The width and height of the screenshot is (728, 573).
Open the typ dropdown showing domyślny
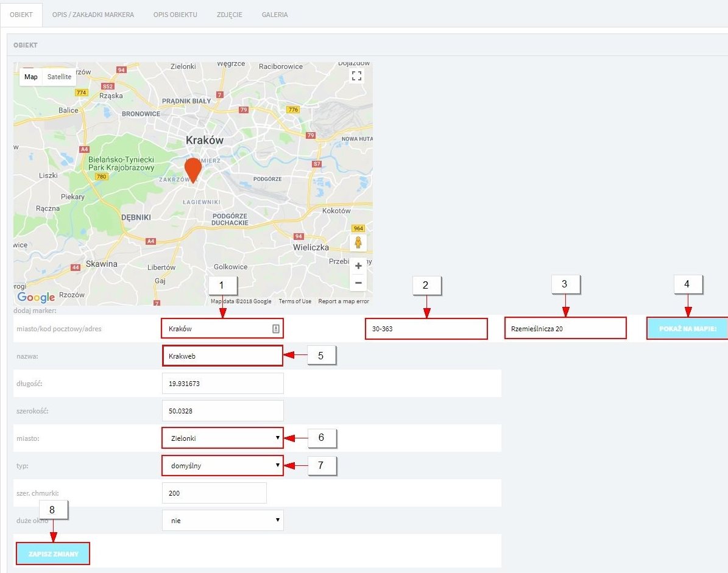click(x=222, y=465)
